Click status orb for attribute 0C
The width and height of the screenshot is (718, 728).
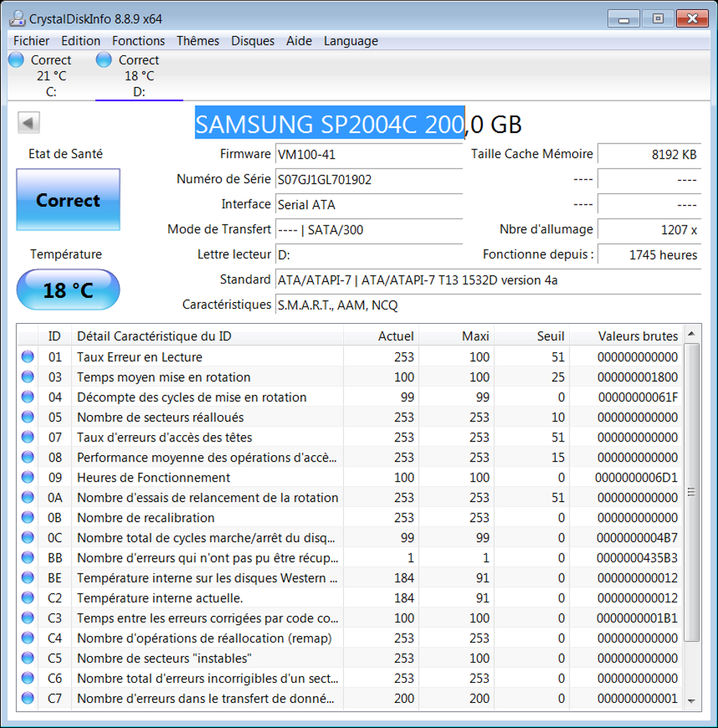click(28, 537)
